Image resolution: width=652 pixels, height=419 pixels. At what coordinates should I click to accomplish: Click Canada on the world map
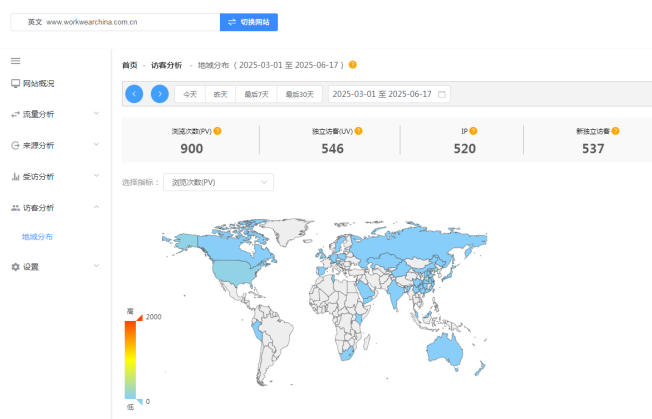point(225,249)
